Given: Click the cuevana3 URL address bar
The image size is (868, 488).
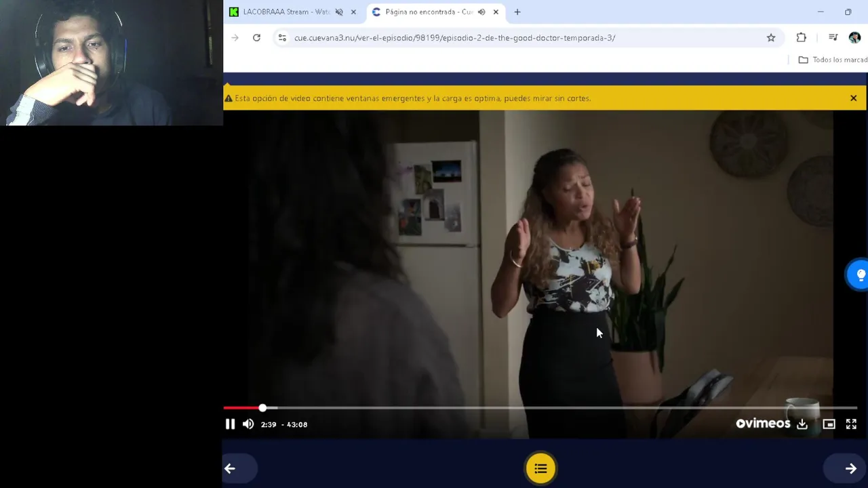Looking at the screenshot, I should point(454,38).
